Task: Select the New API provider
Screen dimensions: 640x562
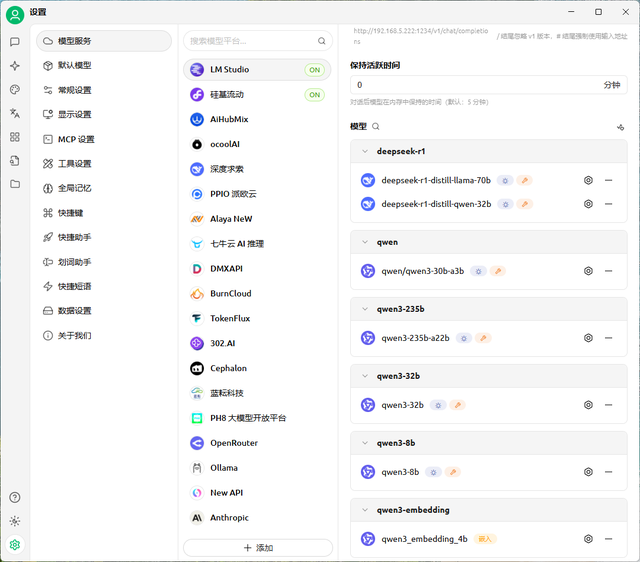Action: point(257,493)
